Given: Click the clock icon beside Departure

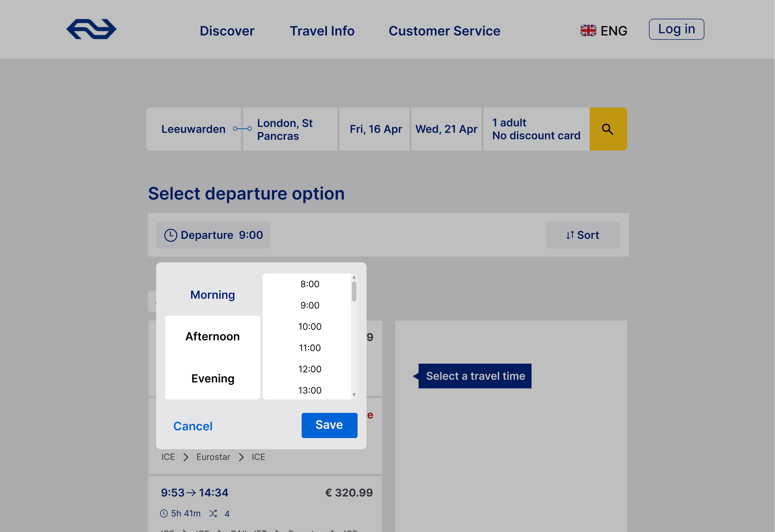Looking at the screenshot, I should 170,235.
